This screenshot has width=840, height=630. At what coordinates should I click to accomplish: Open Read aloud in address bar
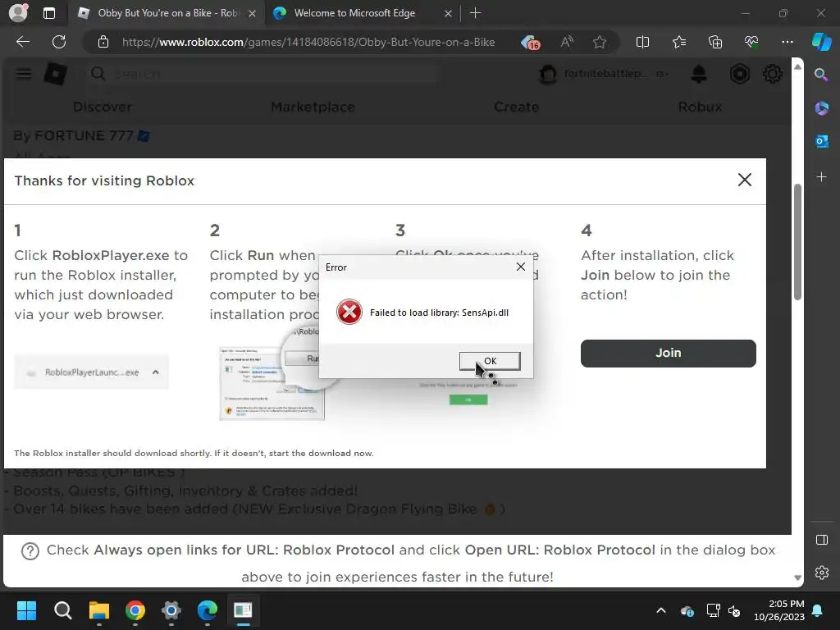[x=566, y=42]
